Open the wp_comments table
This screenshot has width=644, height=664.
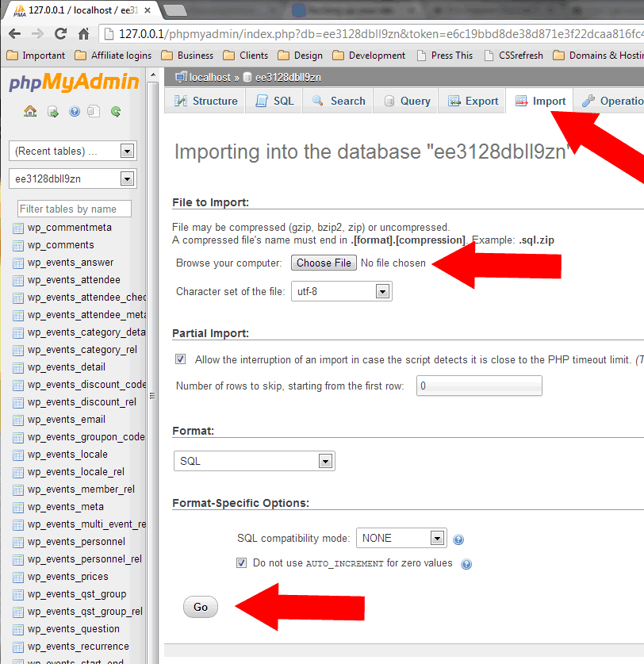pyautogui.click(x=61, y=245)
